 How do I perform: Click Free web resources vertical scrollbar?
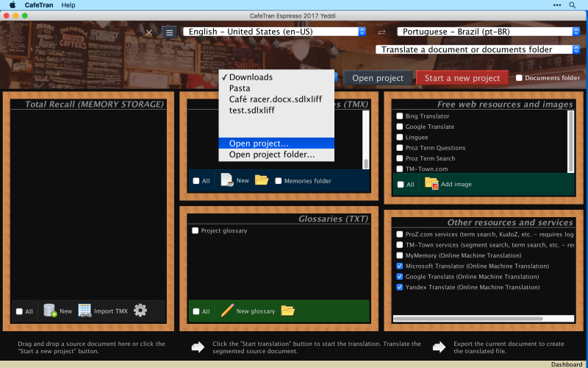click(571, 141)
